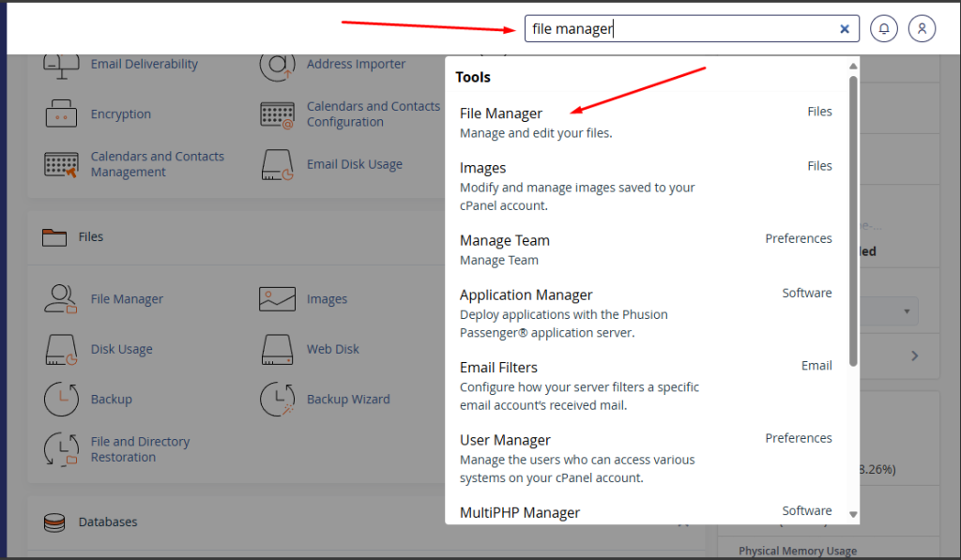Open the user account menu

click(x=922, y=28)
